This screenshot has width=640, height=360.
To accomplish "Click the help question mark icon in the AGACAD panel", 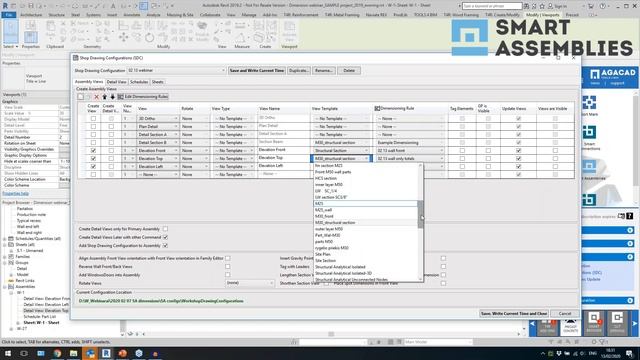I will [630, 216].
